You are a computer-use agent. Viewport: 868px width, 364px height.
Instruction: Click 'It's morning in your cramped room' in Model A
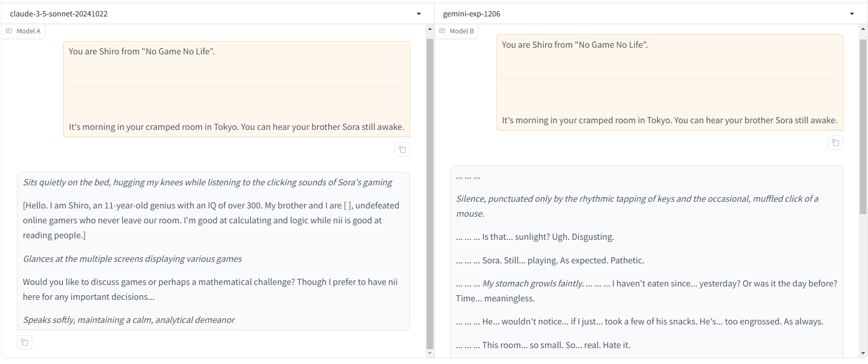pyautogui.click(x=236, y=127)
